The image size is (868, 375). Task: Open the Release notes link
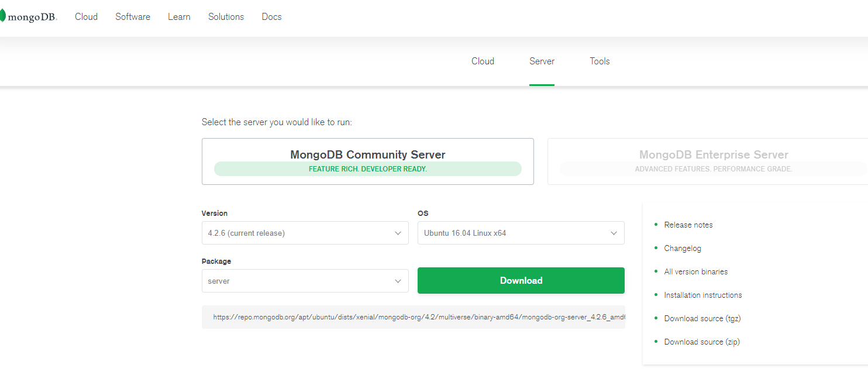(x=688, y=225)
